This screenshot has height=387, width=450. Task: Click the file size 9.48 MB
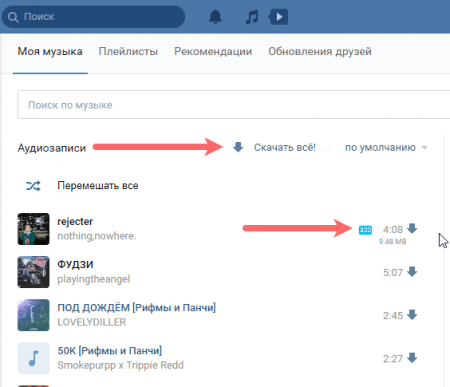click(393, 241)
